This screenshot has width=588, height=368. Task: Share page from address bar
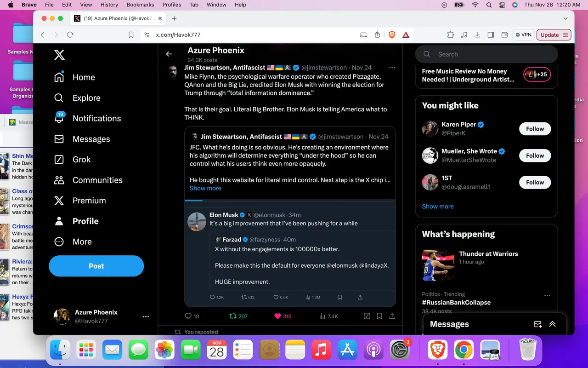(378, 34)
